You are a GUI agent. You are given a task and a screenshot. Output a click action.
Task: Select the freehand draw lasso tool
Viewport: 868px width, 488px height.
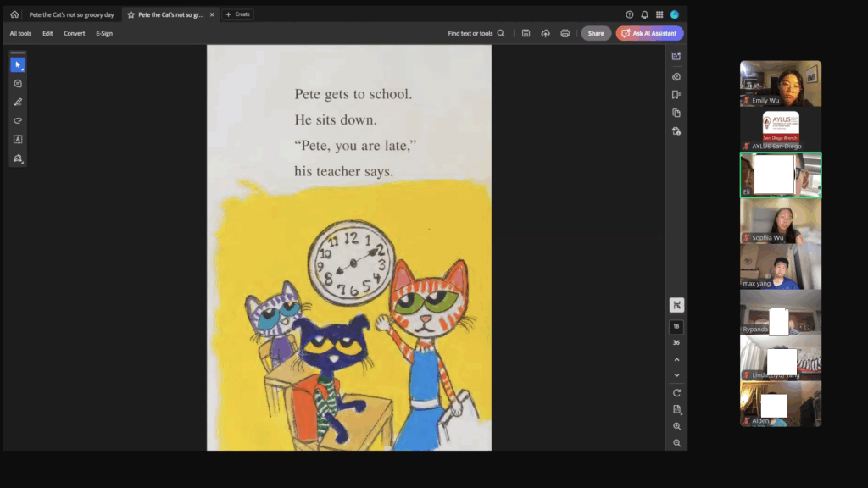click(18, 120)
